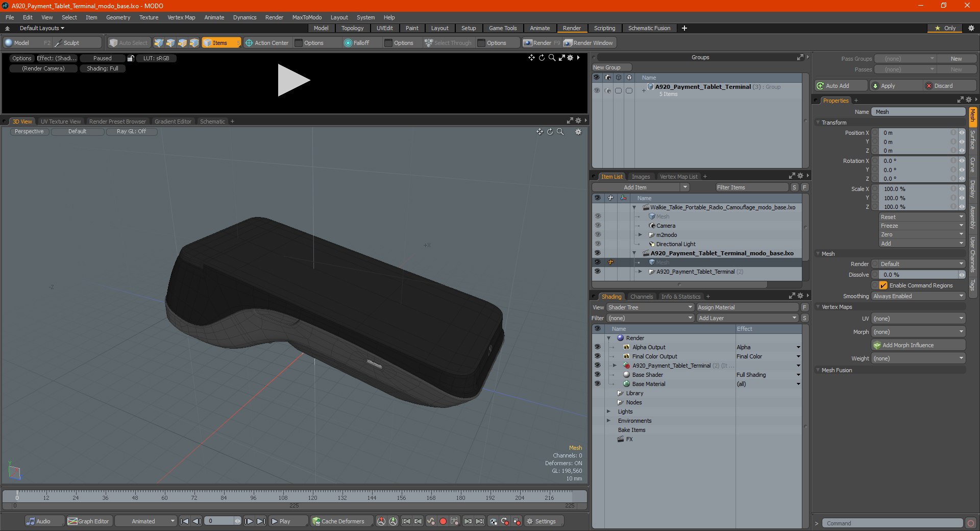
Task: Toggle visibility of Camera item
Action: point(597,226)
